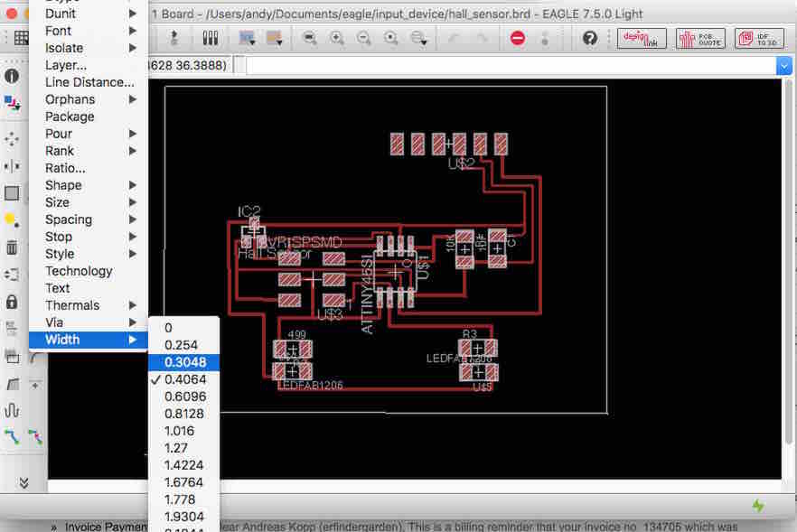The width and height of the screenshot is (797, 532).
Task: Click the IDF to 3D button
Action: (x=759, y=39)
